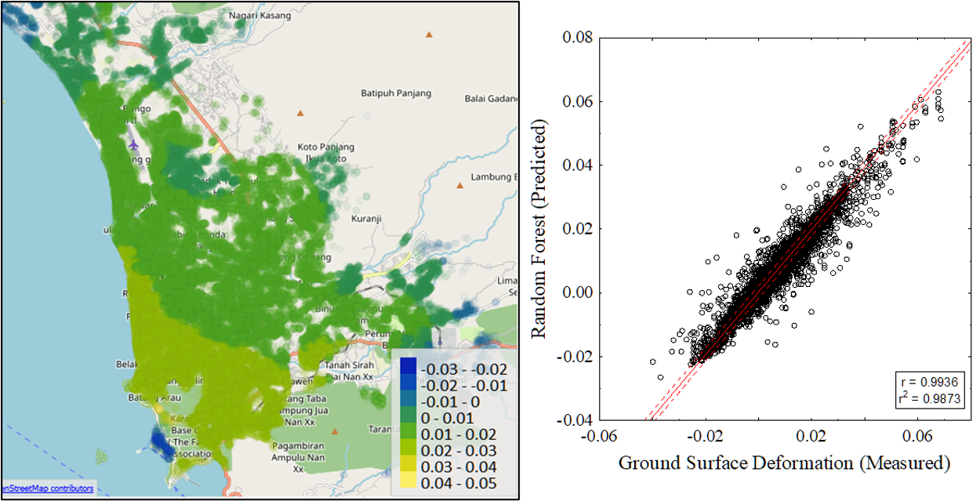980x501 pixels.
Task: Select the yellow 0.04 - 0.05 legend swatch
Action: [408, 483]
